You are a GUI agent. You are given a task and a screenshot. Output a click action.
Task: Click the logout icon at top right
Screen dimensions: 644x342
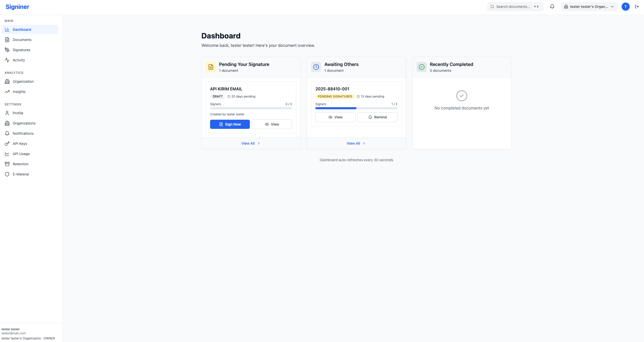[637, 7]
